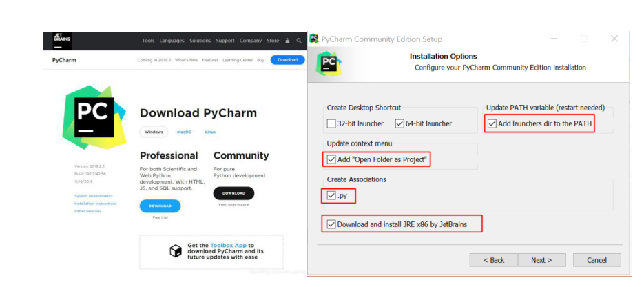Select the macOS platform tab
644x287 pixels.
184,132
